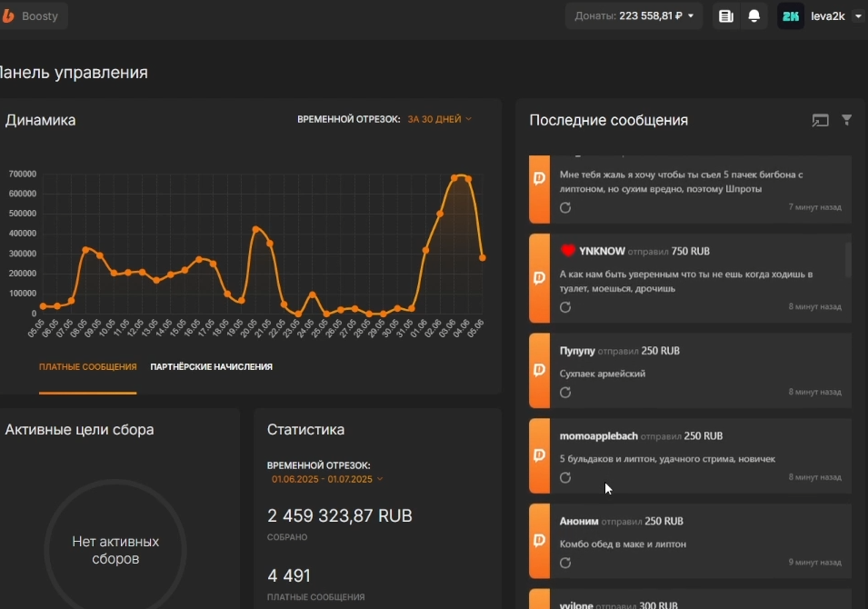Expand the Донаты balance dropdown
Viewport: 868px width, 609px height.
click(634, 16)
